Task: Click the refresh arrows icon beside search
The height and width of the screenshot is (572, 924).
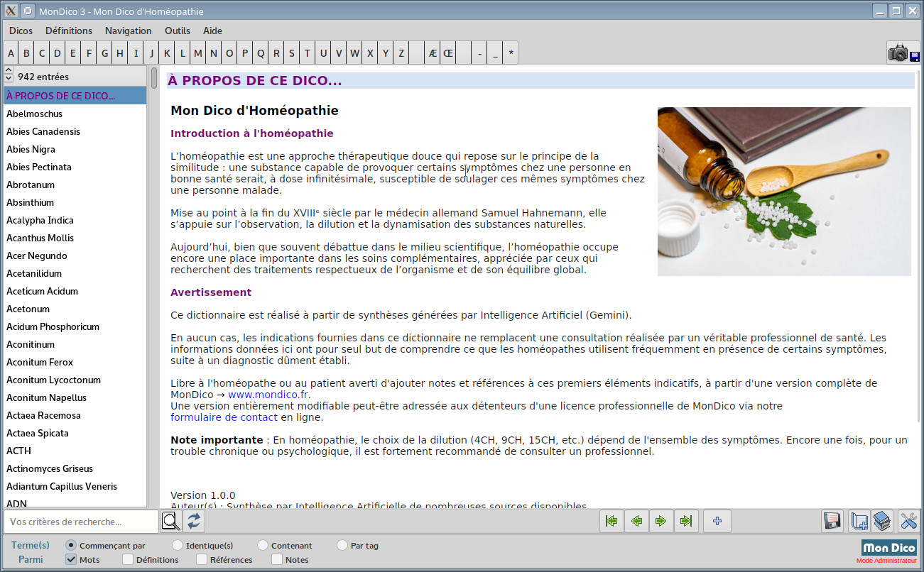Action: (x=194, y=522)
